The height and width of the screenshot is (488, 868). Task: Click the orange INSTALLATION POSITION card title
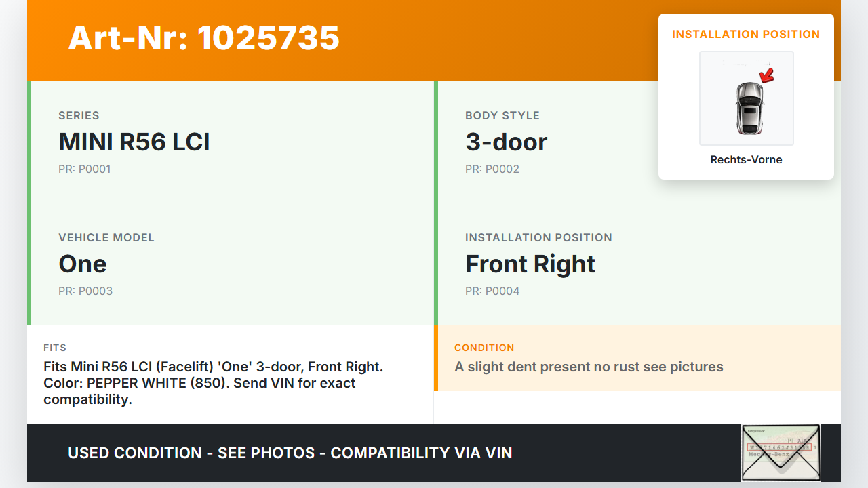click(x=746, y=35)
